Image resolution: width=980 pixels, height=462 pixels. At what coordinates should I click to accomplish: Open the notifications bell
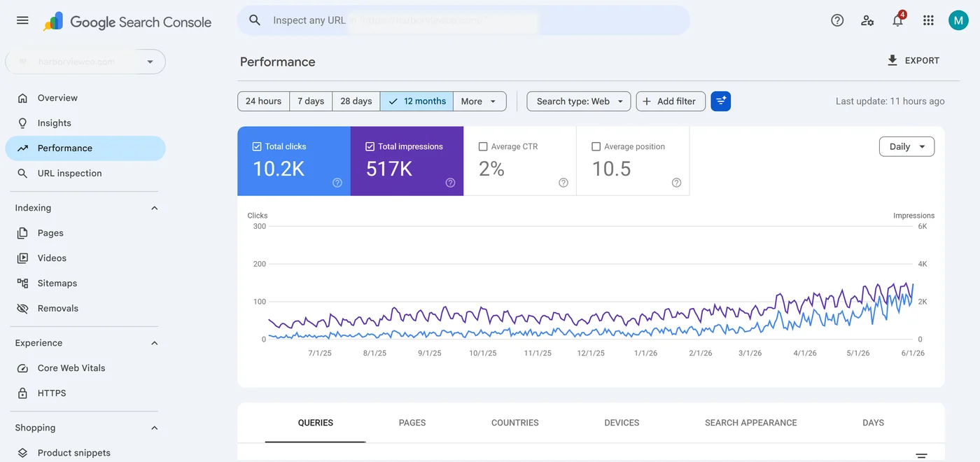coord(898,20)
